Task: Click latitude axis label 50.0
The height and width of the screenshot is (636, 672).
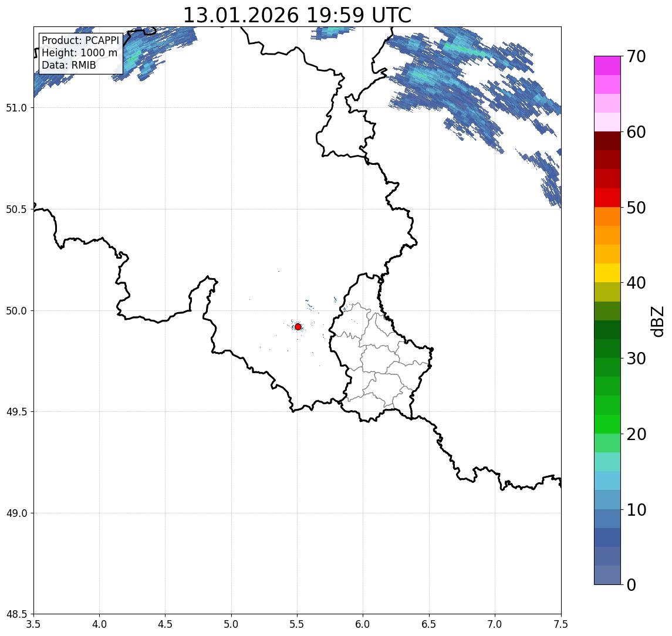Action: [16, 311]
